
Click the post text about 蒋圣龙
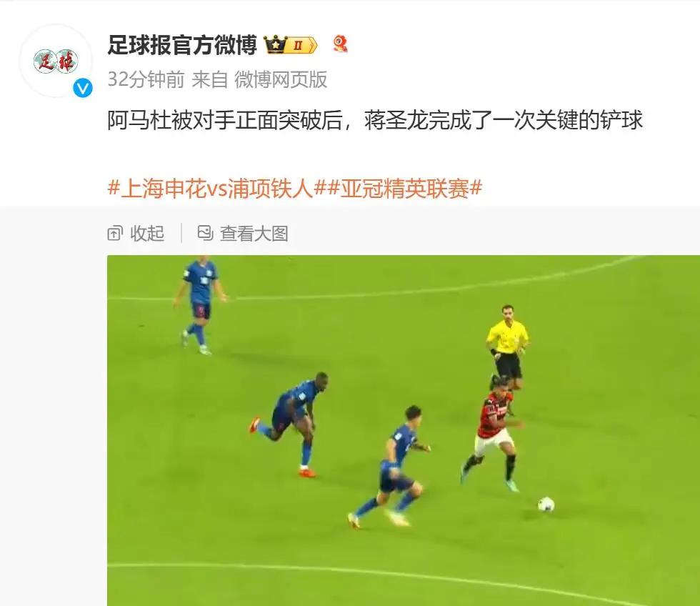(x=375, y=120)
